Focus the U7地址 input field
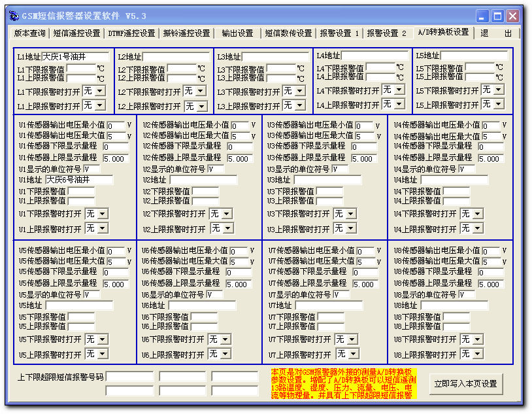This screenshot has width=532, height=414. point(329,305)
